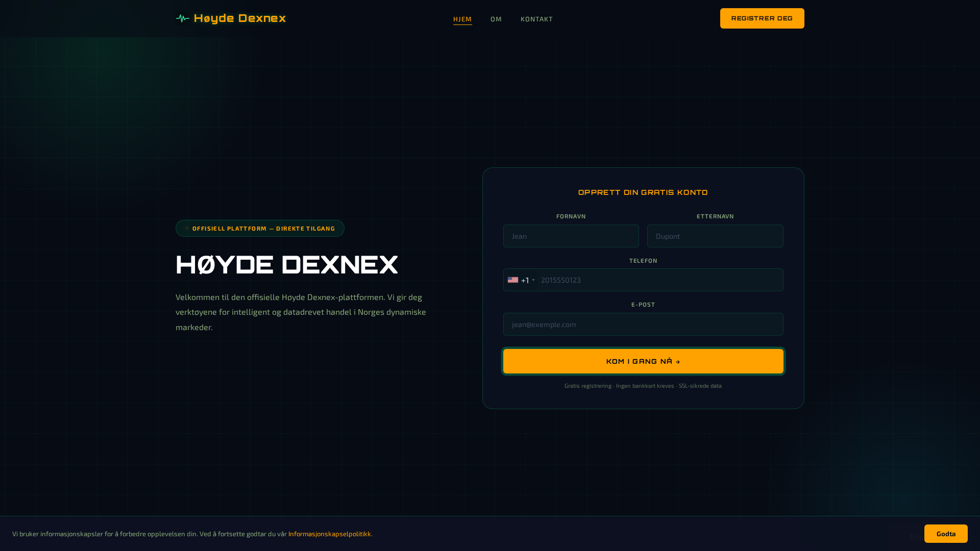Image resolution: width=980 pixels, height=551 pixels.
Task: Click the FORNAVN field label
Action: (571, 216)
